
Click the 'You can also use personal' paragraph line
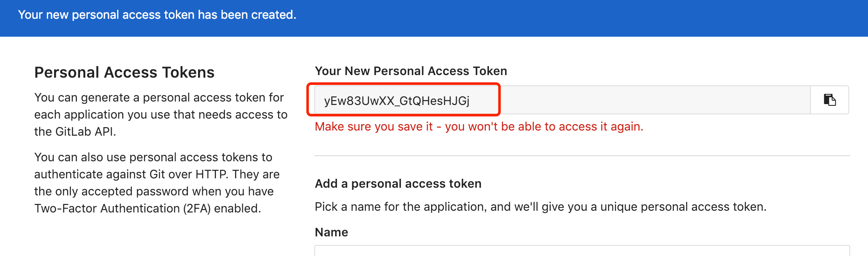pos(153,157)
